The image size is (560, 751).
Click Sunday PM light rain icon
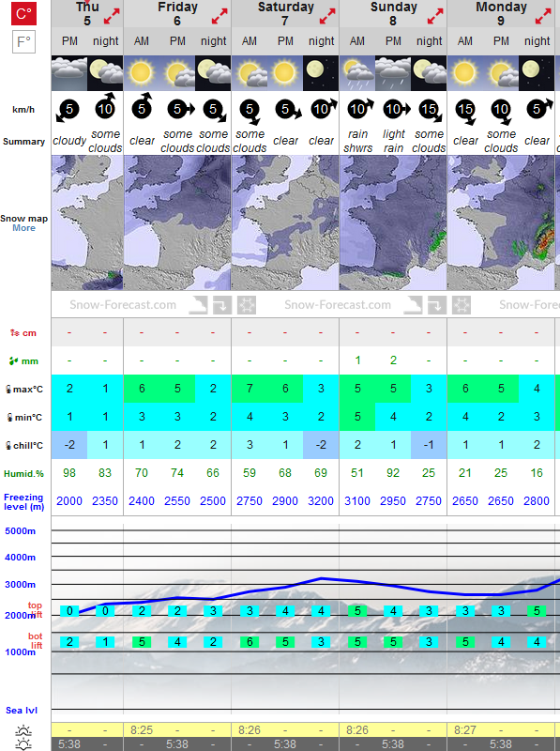click(393, 73)
